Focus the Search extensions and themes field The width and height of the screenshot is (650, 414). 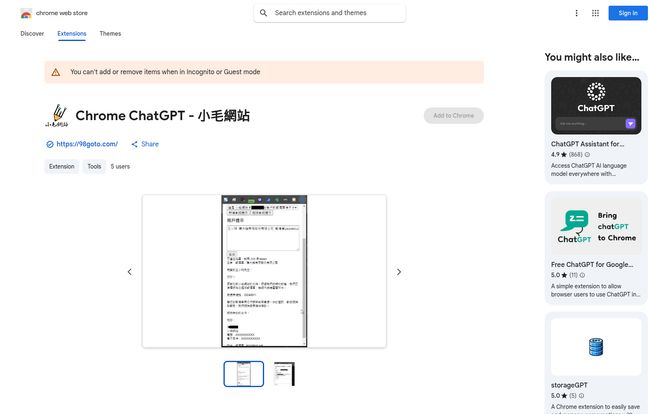point(330,13)
